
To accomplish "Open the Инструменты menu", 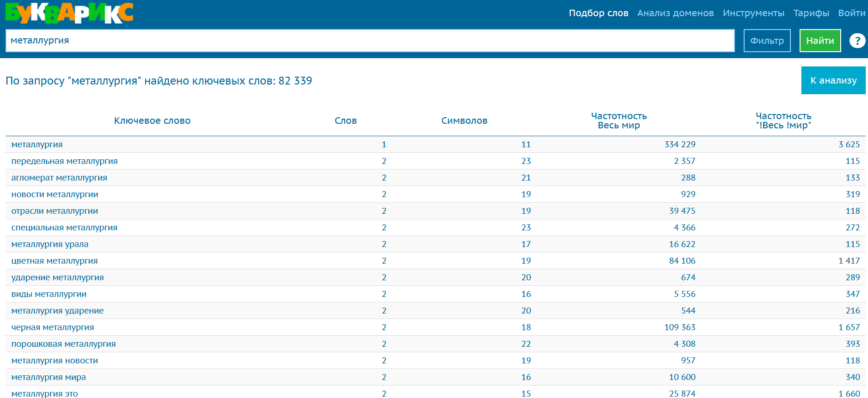I will [x=753, y=13].
